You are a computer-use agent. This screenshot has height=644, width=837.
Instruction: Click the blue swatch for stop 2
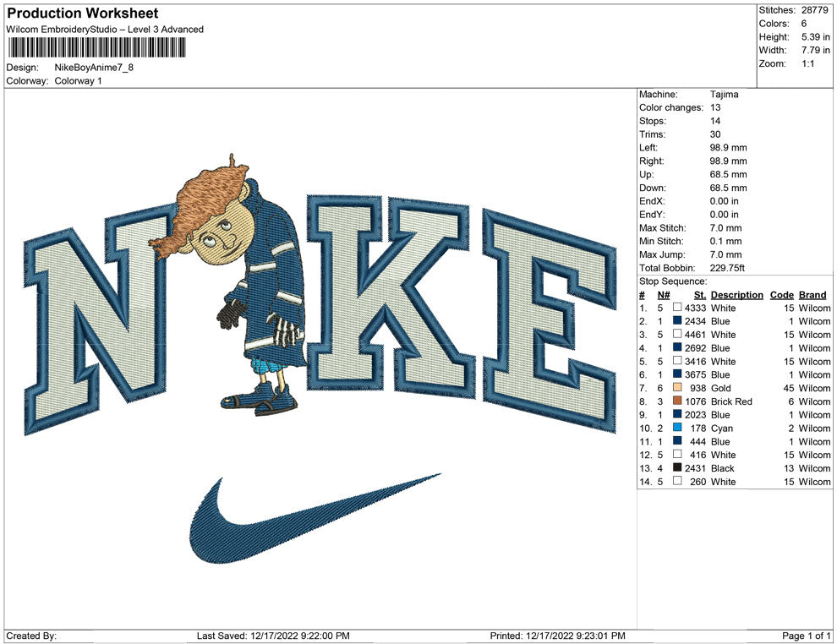(677, 320)
